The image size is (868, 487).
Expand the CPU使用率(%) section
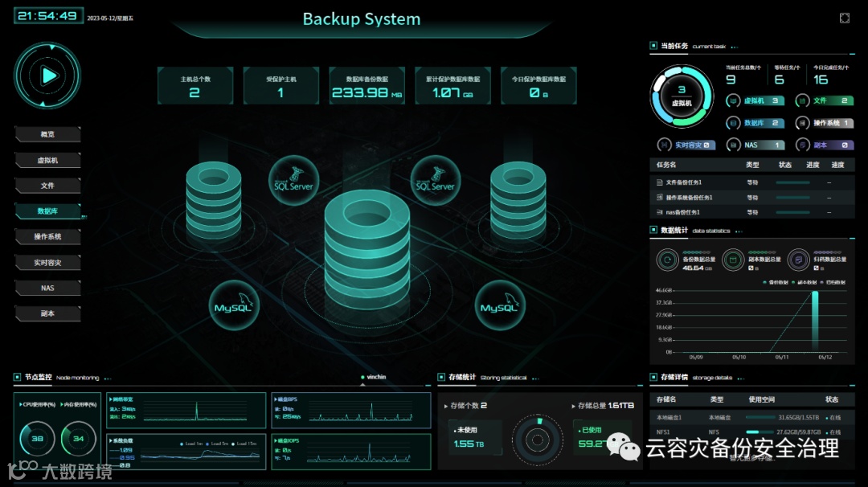(x=37, y=404)
